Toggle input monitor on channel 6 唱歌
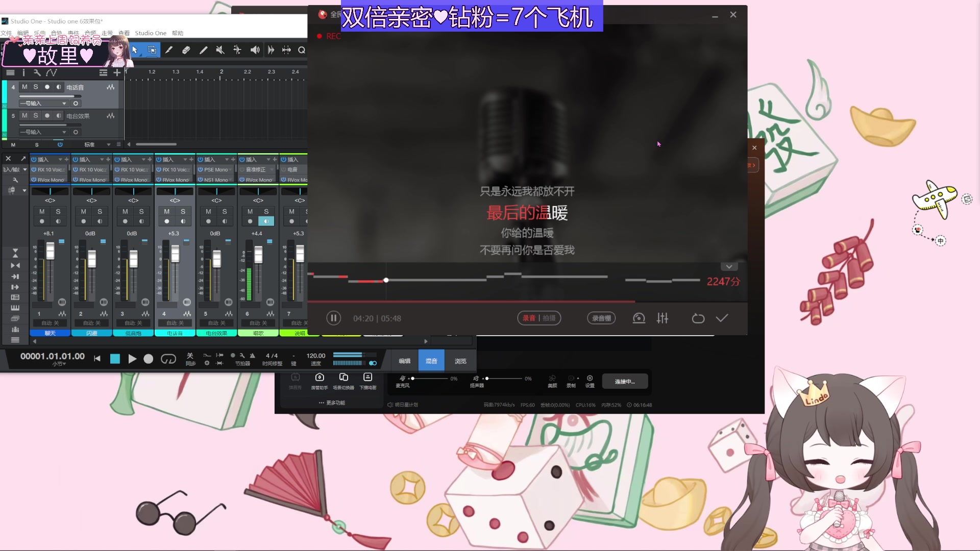Screen dimensions: 980x551 [266, 221]
